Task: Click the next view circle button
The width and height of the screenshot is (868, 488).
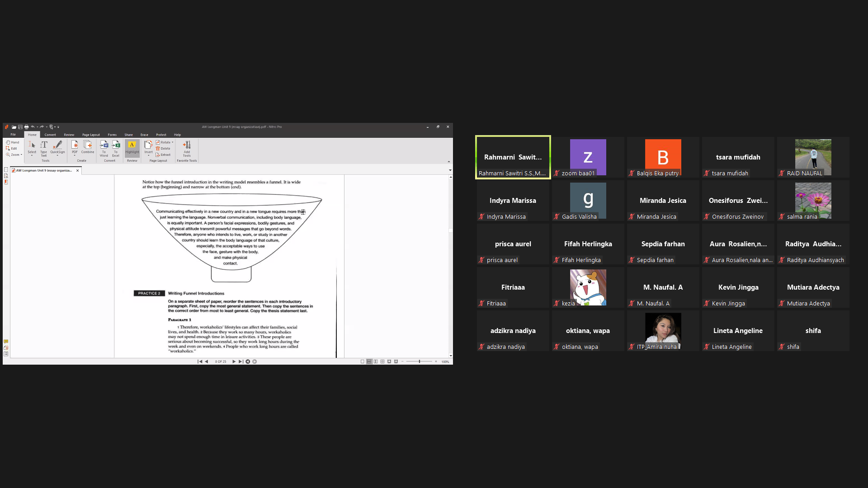Action: (255, 361)
